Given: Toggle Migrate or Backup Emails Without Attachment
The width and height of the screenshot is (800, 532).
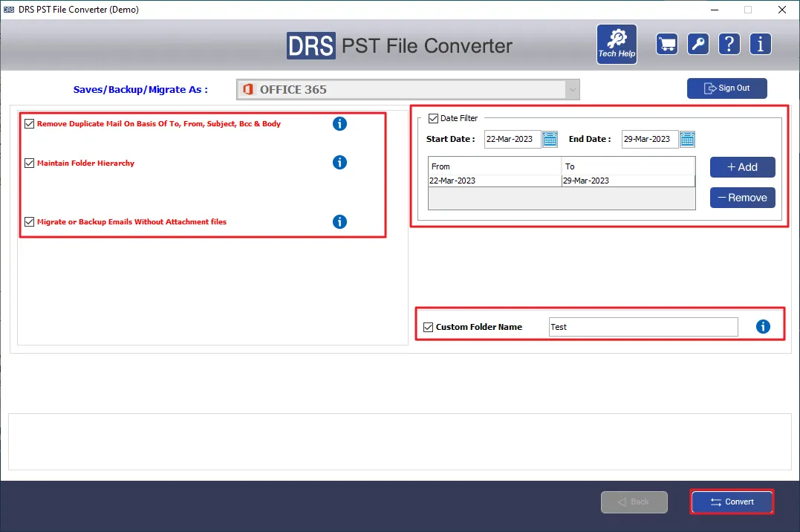Looking at the screenshot, I should (30, 221).
